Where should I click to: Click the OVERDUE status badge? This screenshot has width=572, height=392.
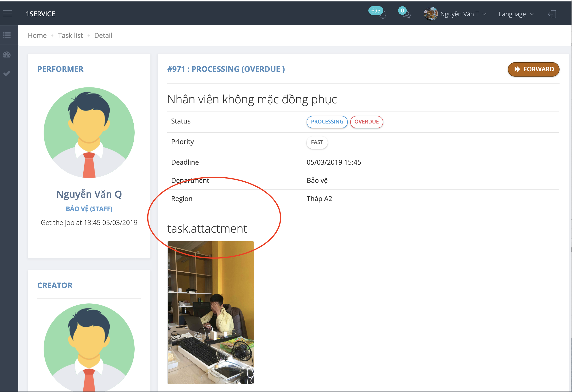pos(366,122)
